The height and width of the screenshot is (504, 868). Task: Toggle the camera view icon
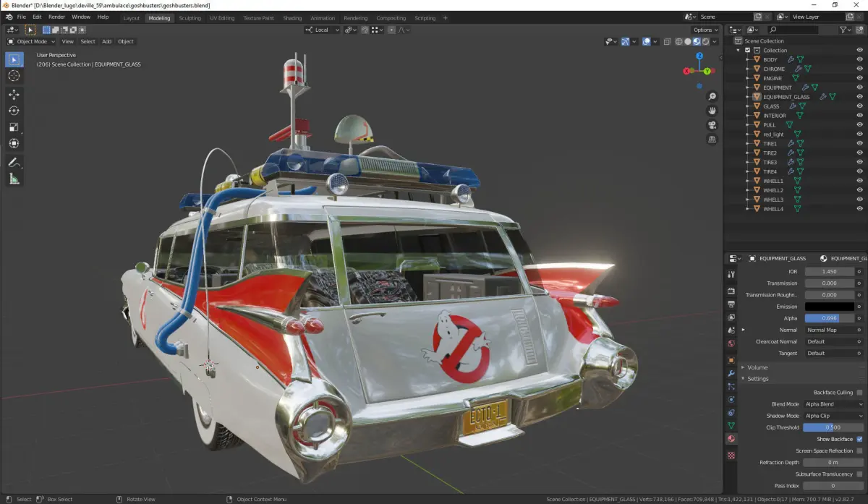pyautogui.click(x=712, y=125)
